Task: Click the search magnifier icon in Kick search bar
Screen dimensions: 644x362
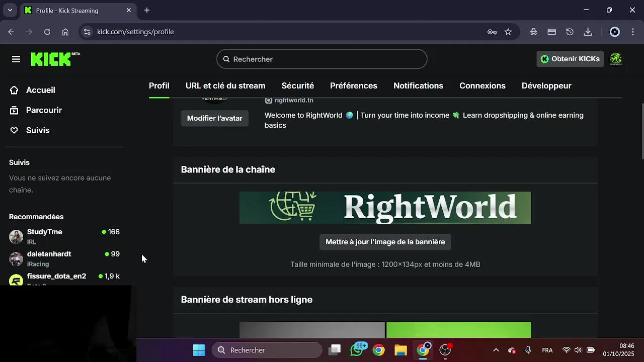Action: (x=226, y=59)
